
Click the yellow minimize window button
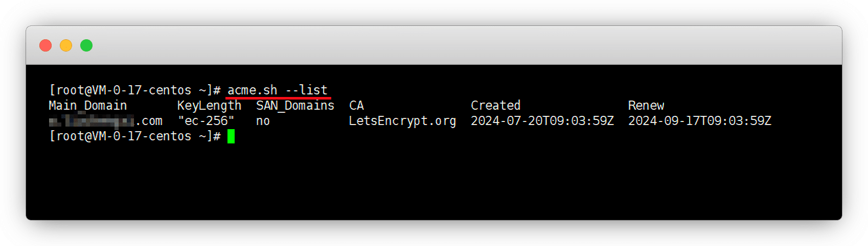tap(66, 45)
